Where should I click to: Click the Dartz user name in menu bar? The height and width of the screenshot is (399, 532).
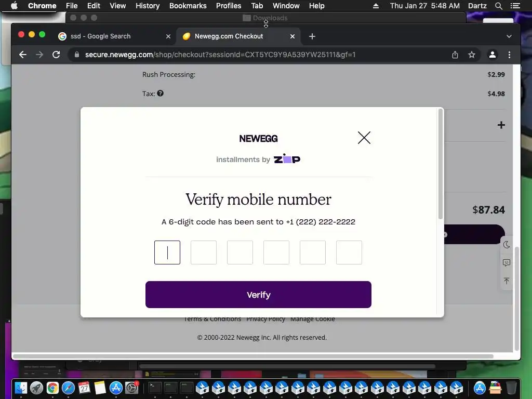[x=477, y=6]
